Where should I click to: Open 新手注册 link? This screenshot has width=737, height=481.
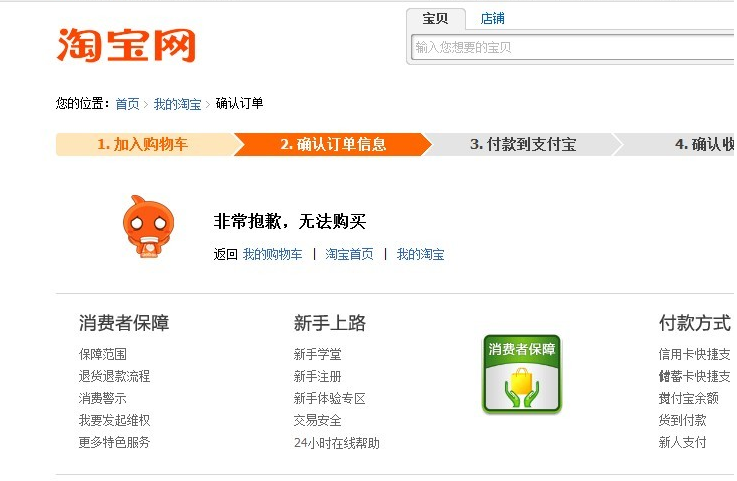click(x=317, y=376)
